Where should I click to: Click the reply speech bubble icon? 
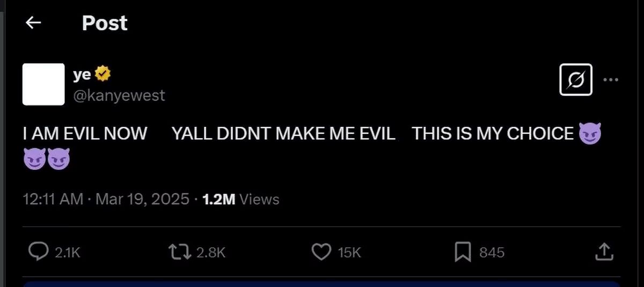coord(38,252)
